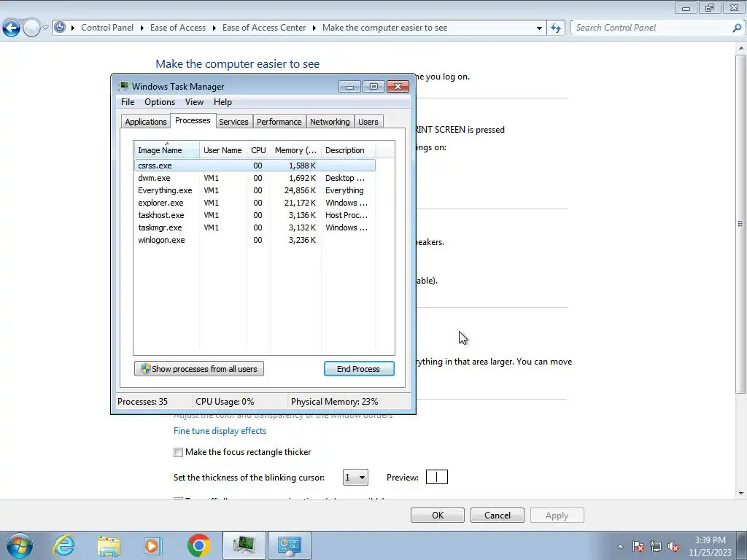Click the Task Manager title bar icon
This screenshot has width=747, height=560.
pyautogui.click(x=123, y=86)
